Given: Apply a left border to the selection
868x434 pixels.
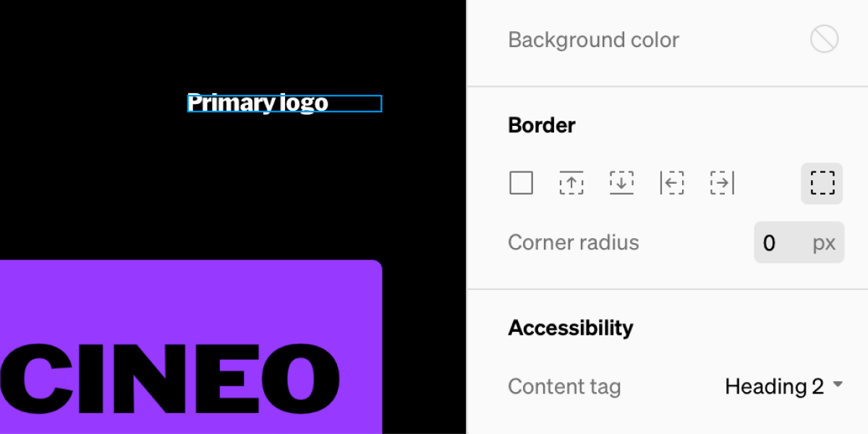Looking at the screenshot, I should click(671, 182).
